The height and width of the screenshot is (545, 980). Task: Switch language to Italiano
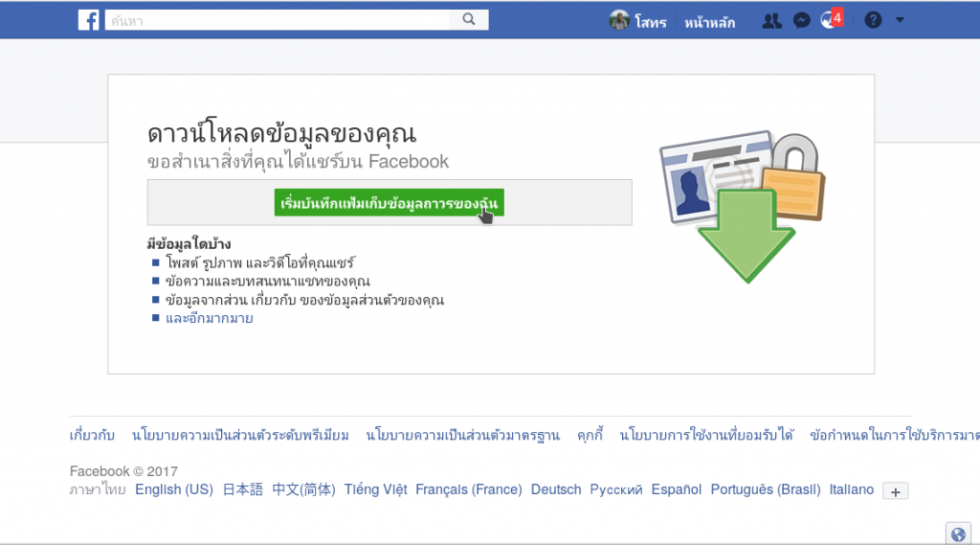click(851, 489)
